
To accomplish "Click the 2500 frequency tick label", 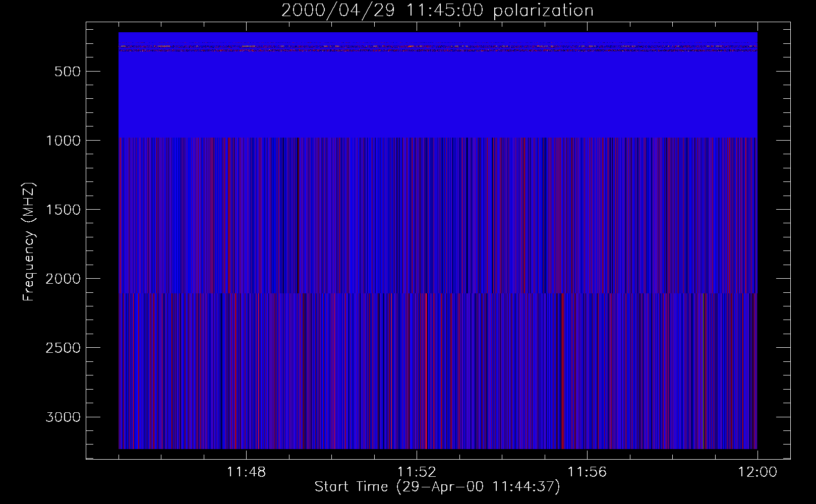I will (63, 348).
